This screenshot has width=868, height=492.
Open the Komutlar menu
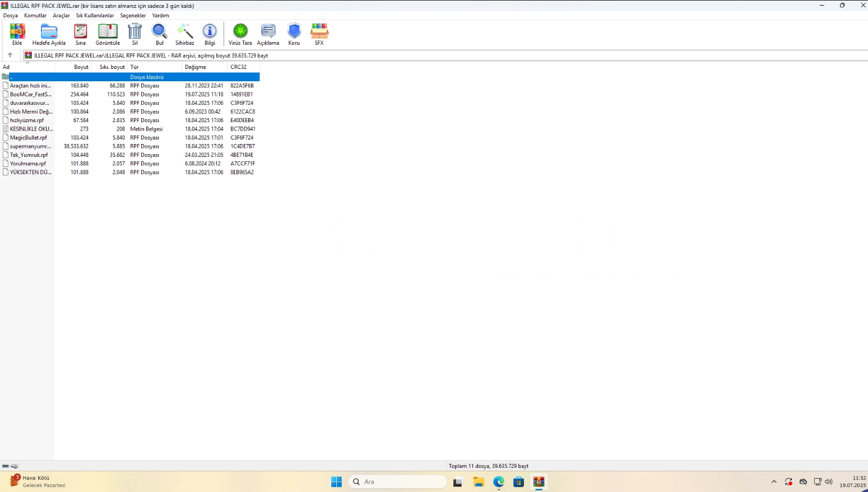(35, 16)
